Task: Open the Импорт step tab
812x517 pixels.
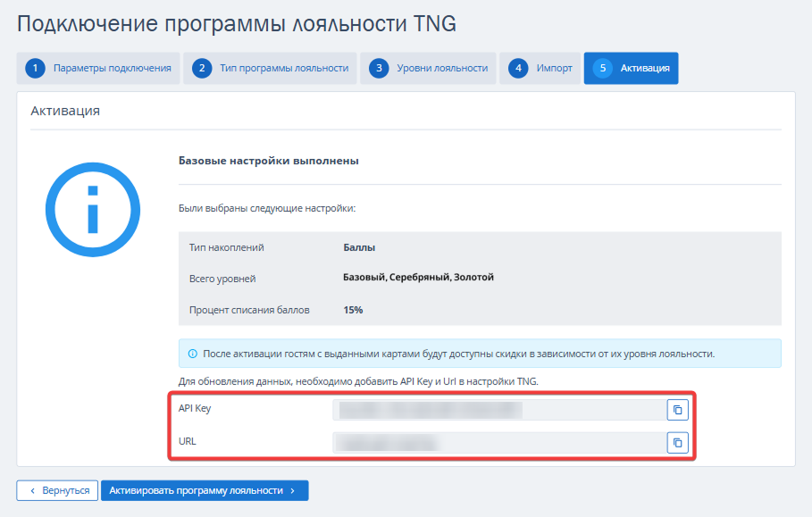Action: coord(540,69)
